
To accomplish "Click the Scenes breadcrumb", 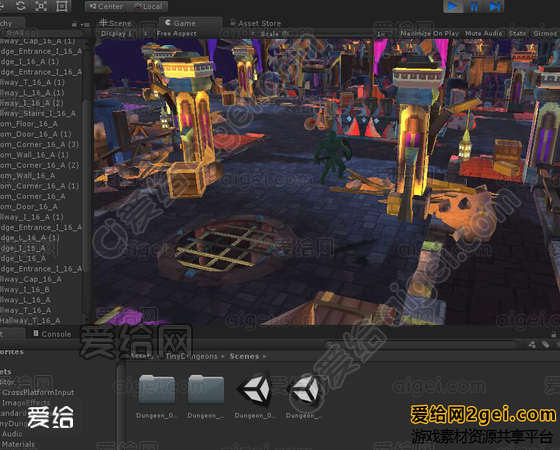I will pyautogui.click(x=244, y=356).
